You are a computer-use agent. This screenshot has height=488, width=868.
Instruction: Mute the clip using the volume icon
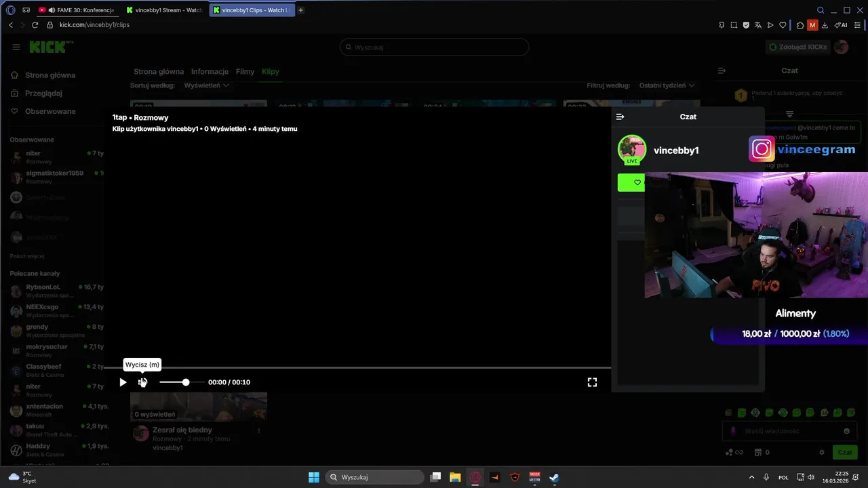pyautogui.click(x=142, y=382)
